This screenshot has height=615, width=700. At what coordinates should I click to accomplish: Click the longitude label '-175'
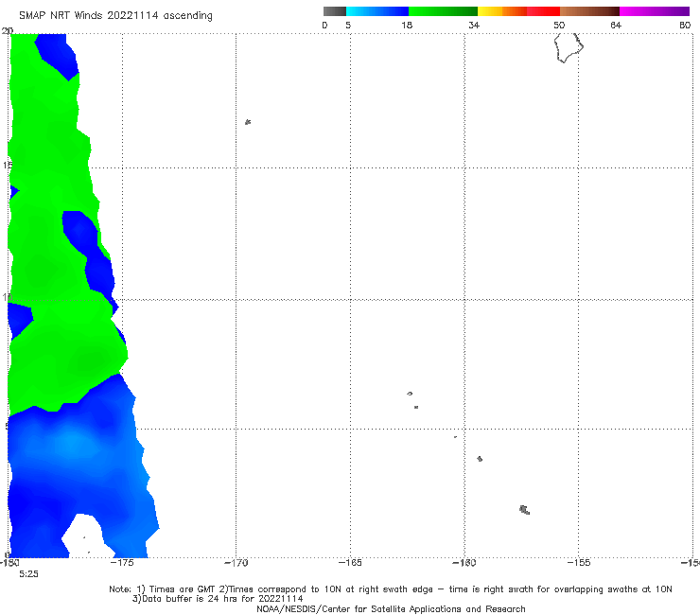pyautogui.click(x=122, y=563)
